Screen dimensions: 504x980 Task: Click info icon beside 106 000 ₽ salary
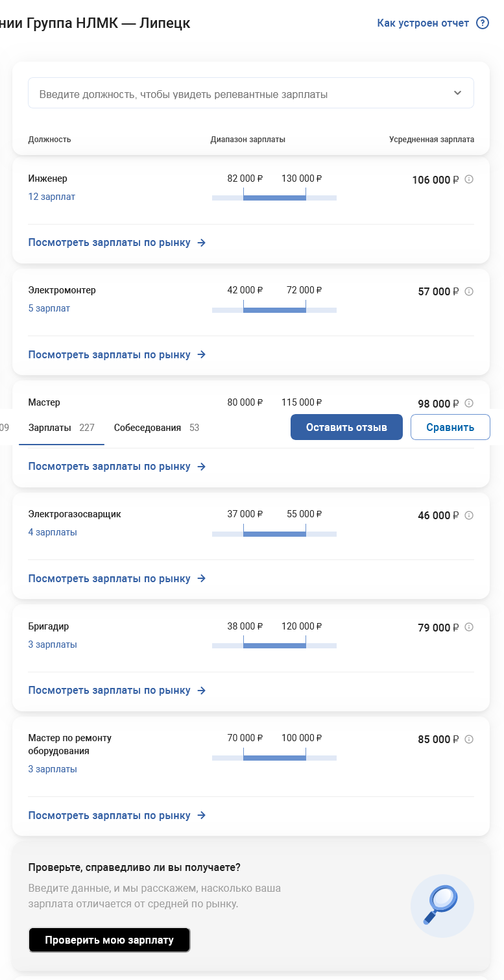tap(470, 179)
